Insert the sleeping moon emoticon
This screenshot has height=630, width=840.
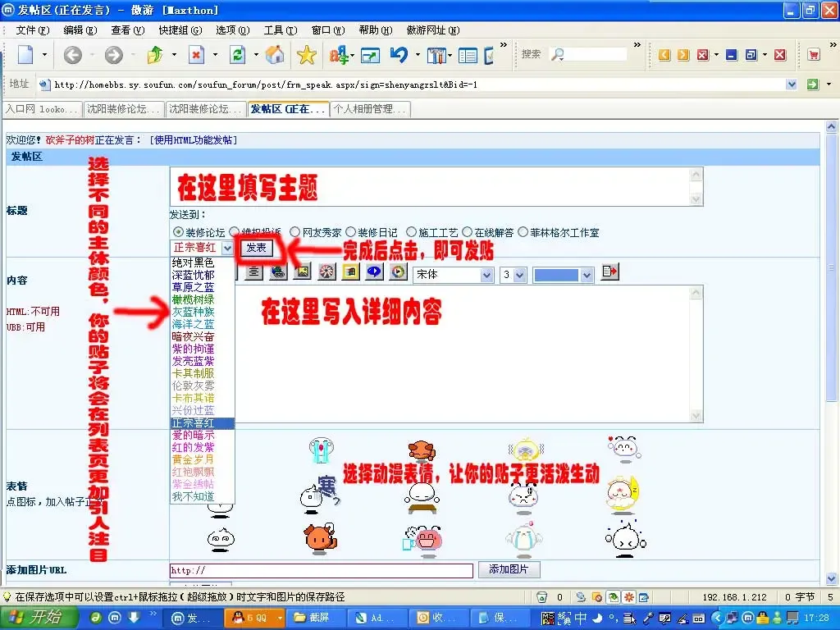[x=623, y=494]
